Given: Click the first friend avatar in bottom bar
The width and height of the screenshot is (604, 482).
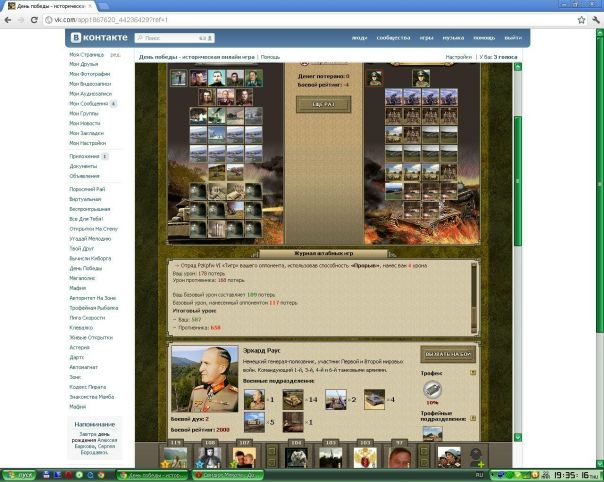Looking at the screenshot, I should coord(175,458).
